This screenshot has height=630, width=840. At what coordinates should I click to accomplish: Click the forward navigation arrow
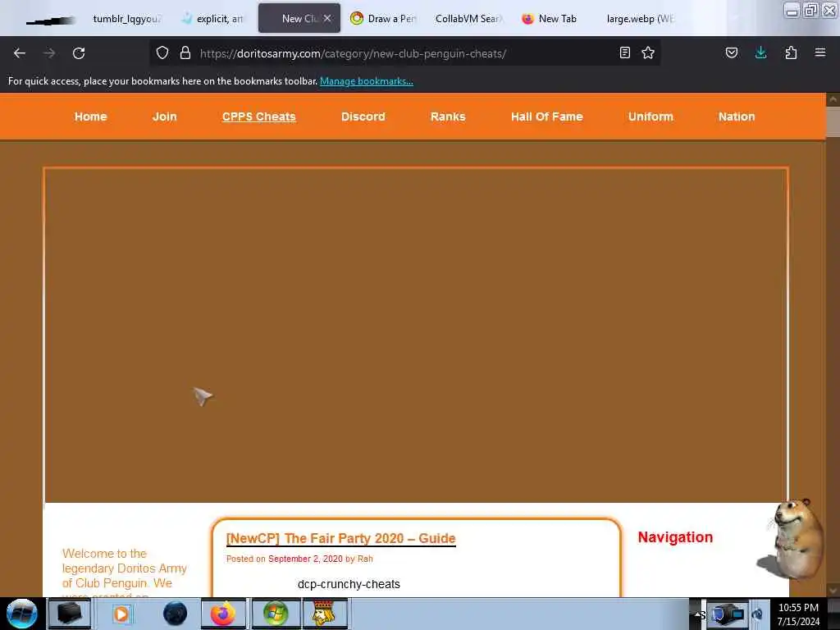(49, 53)
